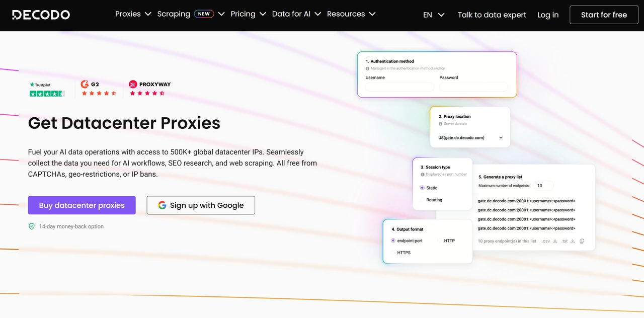Click Log in

548,15
